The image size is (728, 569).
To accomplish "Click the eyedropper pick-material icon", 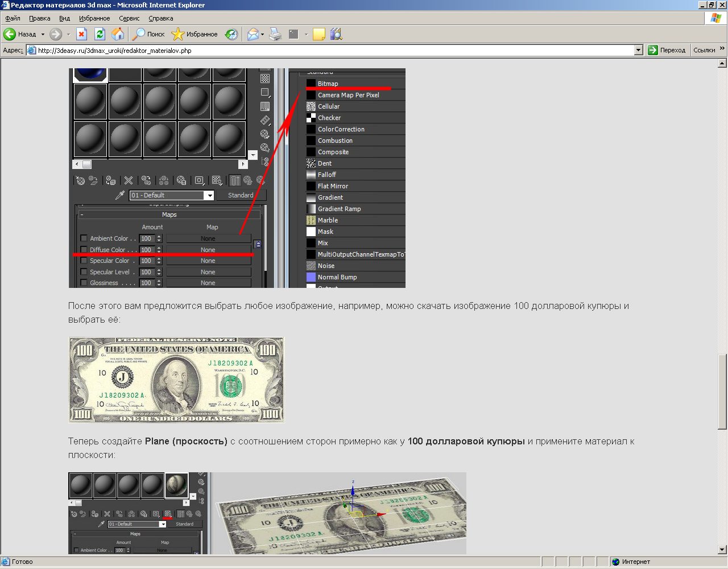I will (120, 195).
